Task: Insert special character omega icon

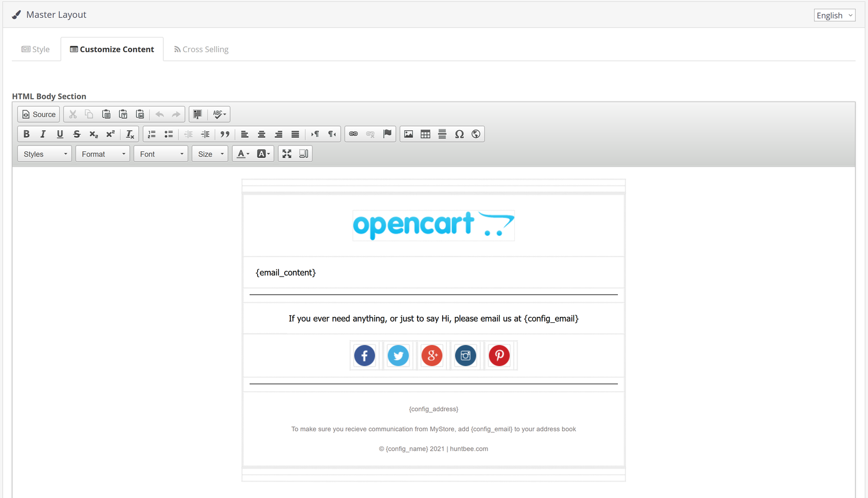Action: coord(459,134)
